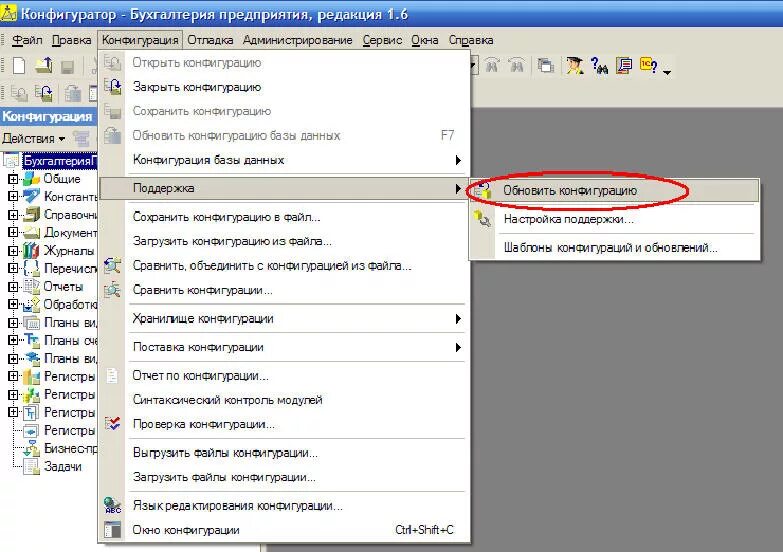Select Настройка поддержки... in submenu

point(614,219)
